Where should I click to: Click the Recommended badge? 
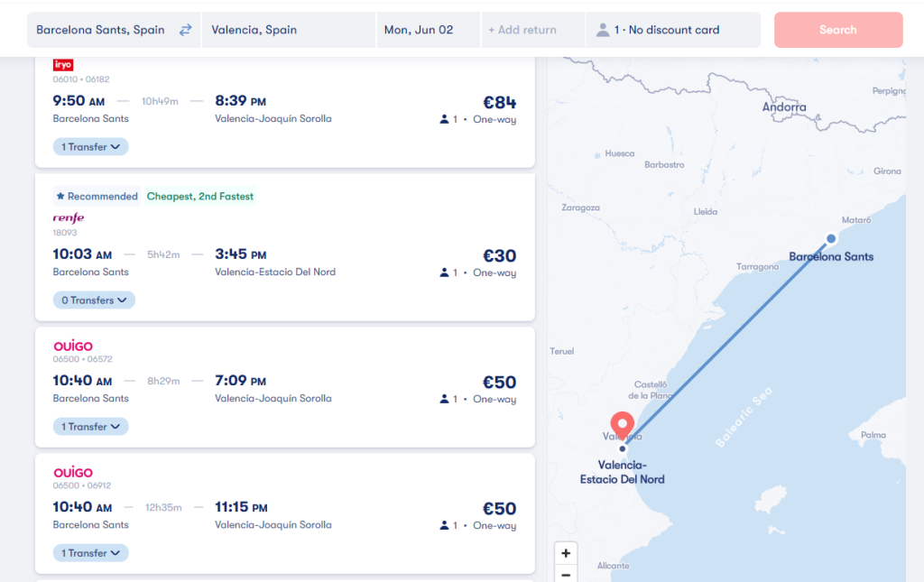tap(97, 197)
